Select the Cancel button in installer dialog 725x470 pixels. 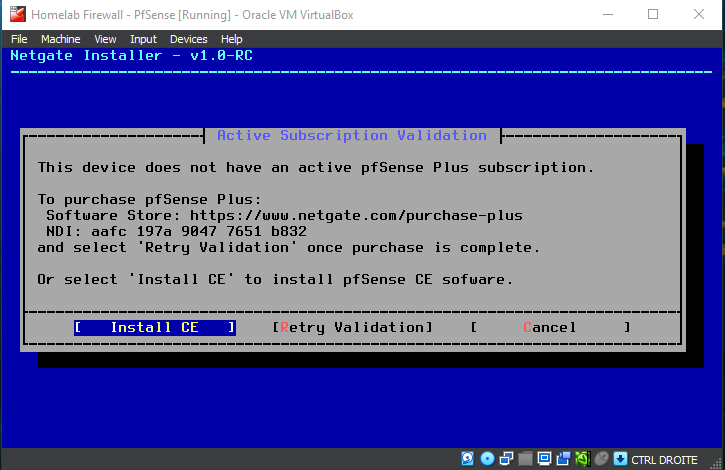[x=550, y=328]
